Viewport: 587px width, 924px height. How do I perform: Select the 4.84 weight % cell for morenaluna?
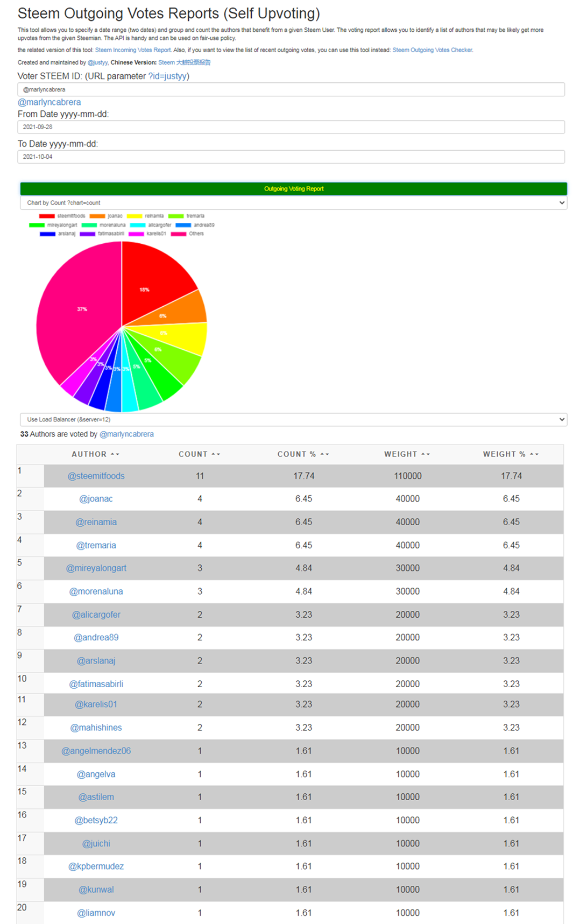pos(511,591)
